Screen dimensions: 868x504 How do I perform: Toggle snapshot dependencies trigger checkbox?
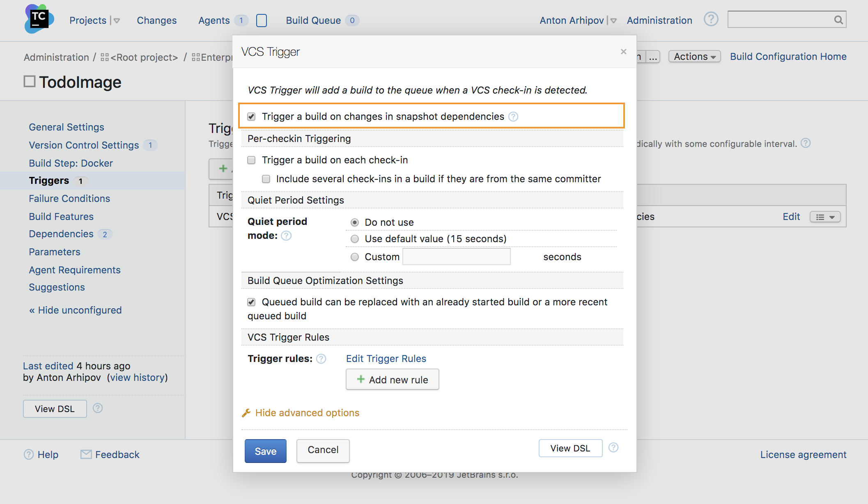pos(252,116)
